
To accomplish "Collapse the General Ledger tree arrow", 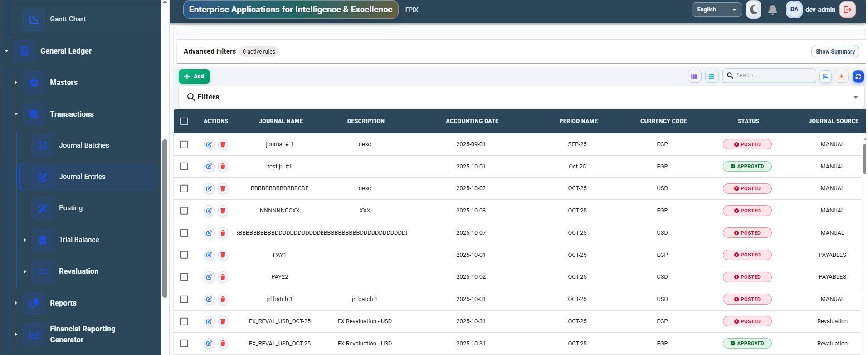I will 6,51.
